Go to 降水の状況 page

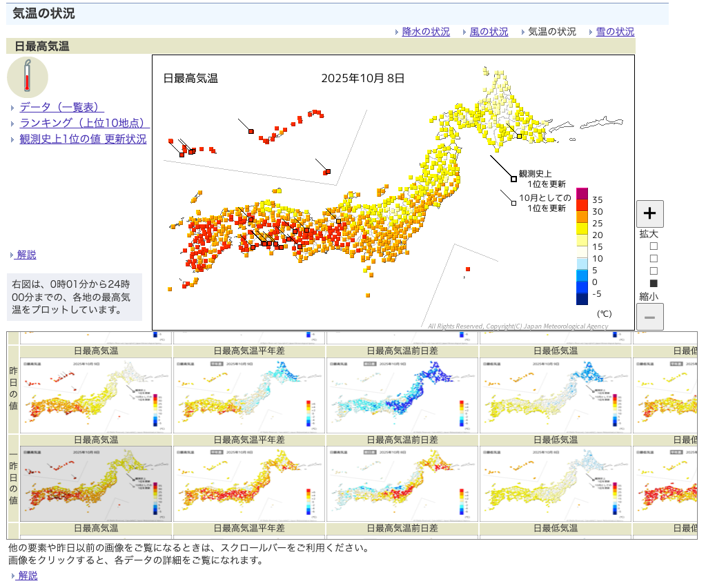(426, 32)
